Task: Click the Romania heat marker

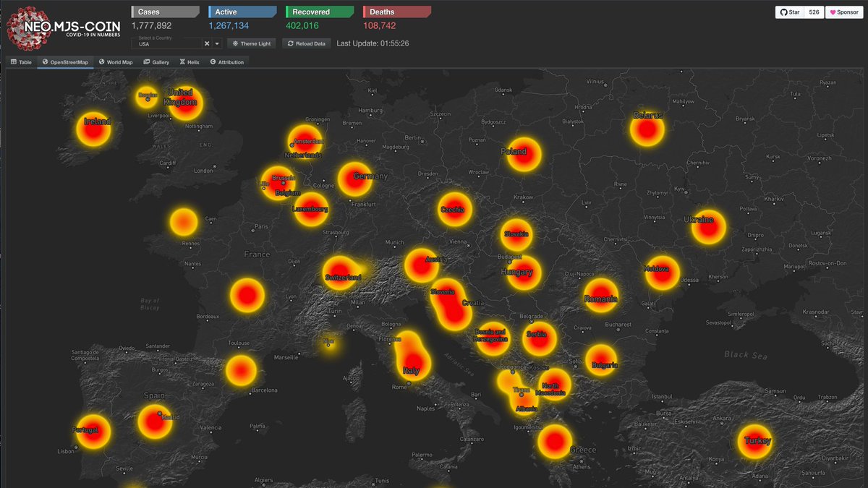Action: pos(602,296)
